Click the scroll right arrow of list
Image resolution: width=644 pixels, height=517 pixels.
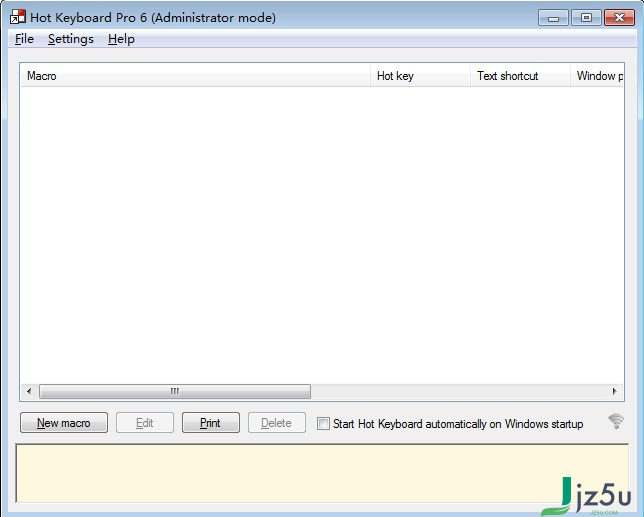tap(614, 391)
